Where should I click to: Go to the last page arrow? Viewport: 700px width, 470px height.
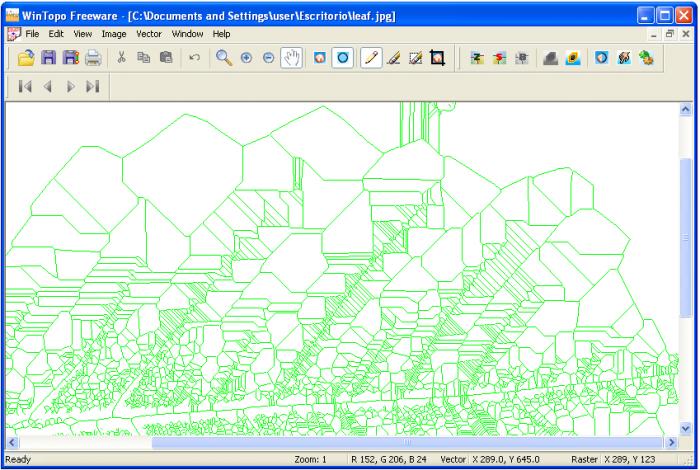click(x=92, y=86)
